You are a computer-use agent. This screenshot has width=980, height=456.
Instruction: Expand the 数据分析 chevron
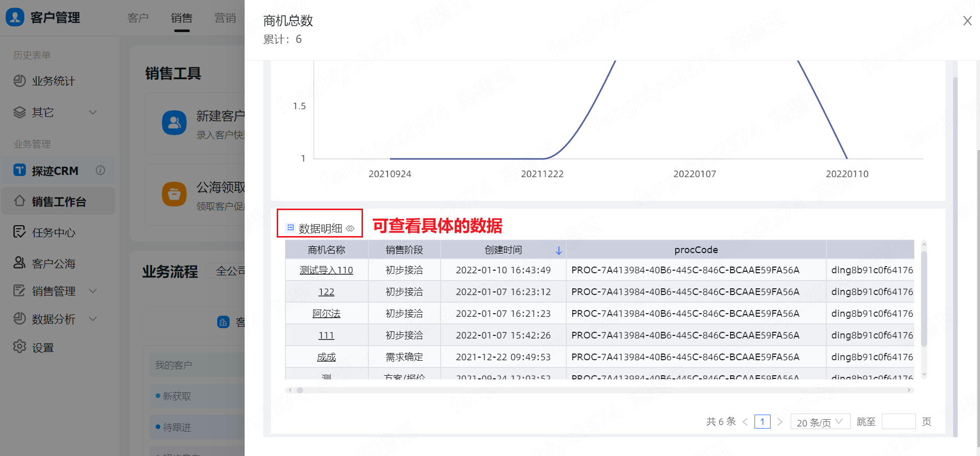point(93,319)
